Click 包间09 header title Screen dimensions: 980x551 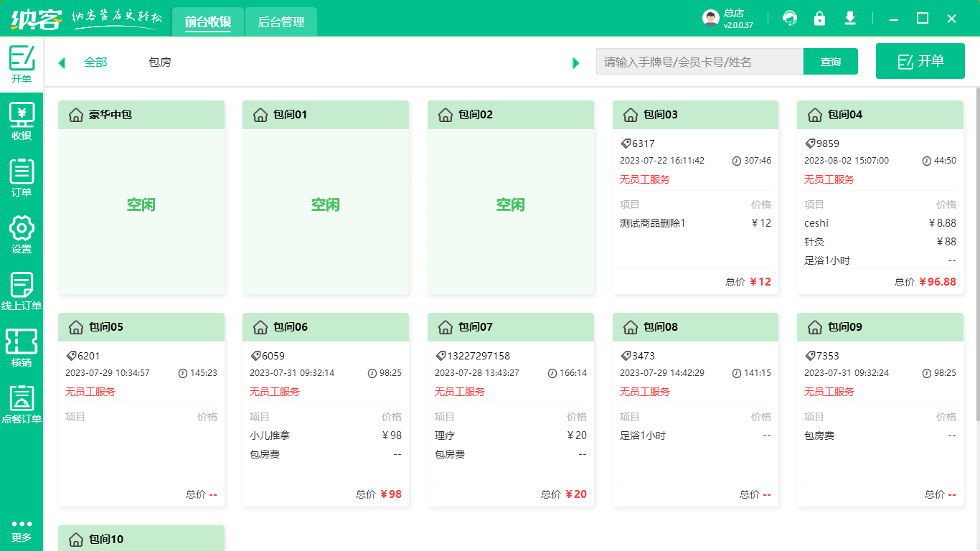coord(845,327)
